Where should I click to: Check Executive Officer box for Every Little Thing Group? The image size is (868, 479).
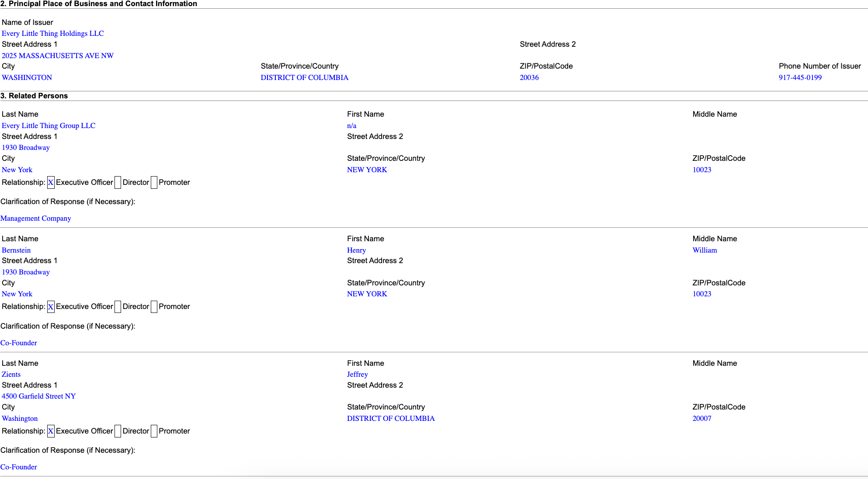(51, 183)
